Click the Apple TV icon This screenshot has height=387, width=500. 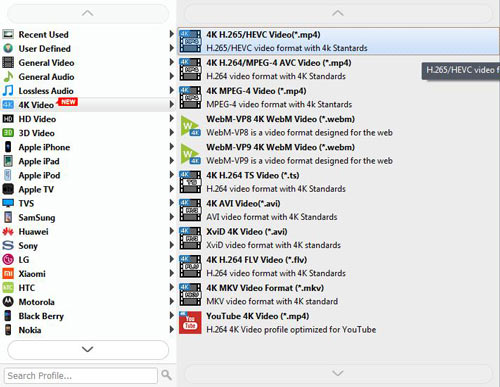[8, 189]
